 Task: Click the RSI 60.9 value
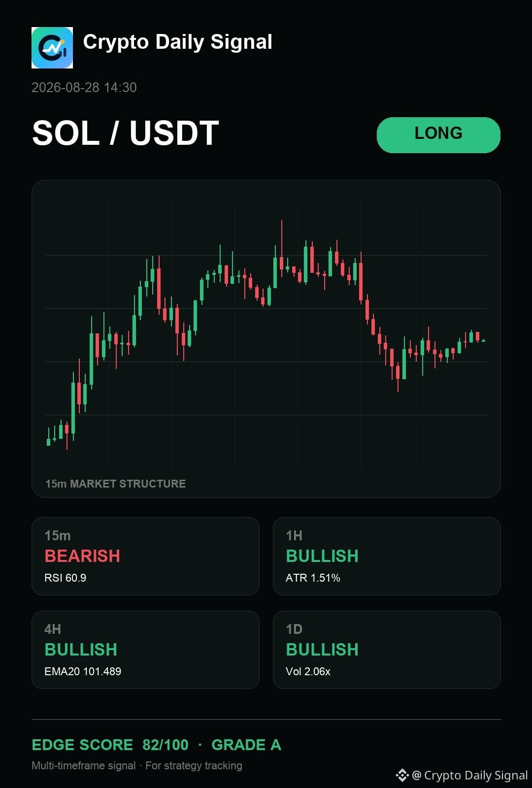coord(66,578)
